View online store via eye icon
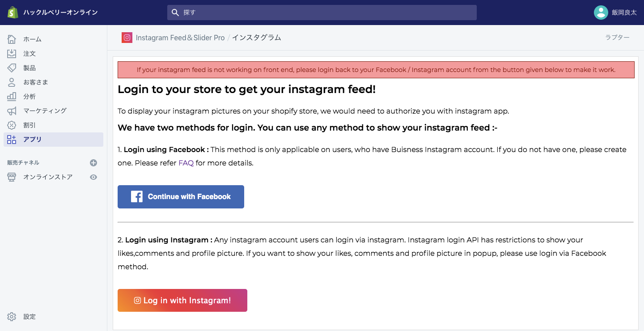This screenshot has width=644, height=331. [x=93, y=177]
